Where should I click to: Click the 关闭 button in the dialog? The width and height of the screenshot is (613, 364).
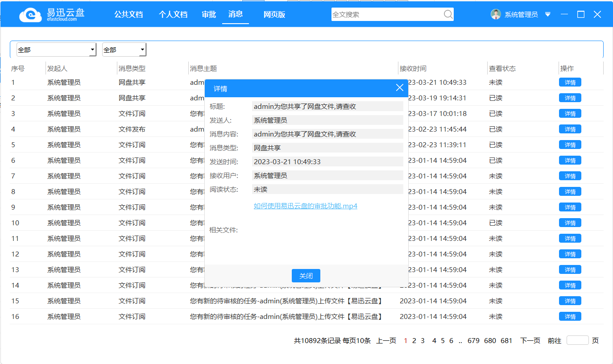(306, 276)
